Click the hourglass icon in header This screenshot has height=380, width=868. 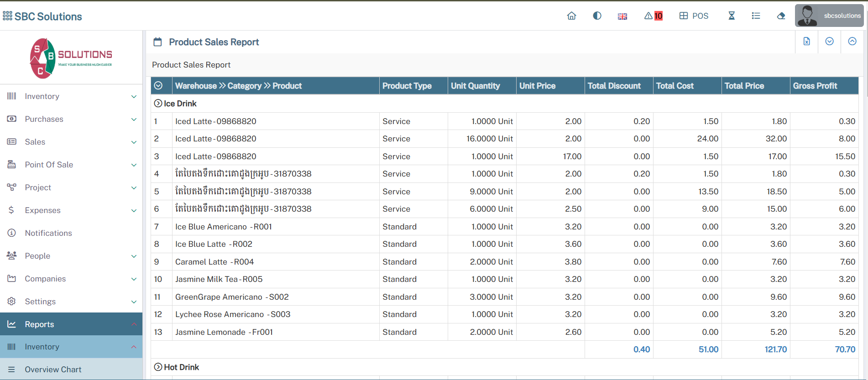[x=732, y=16]
